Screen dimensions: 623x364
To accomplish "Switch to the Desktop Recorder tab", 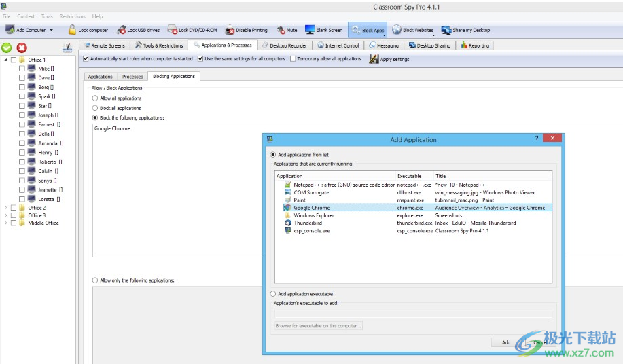I will (285, 45).
